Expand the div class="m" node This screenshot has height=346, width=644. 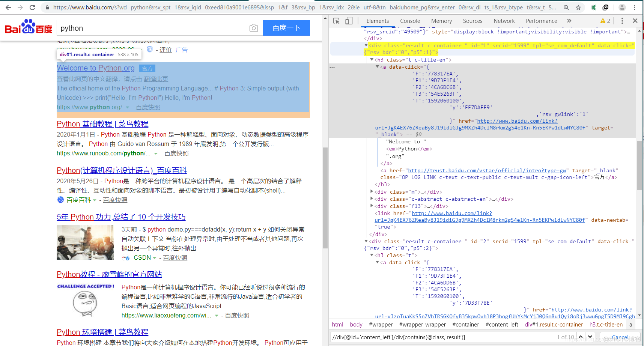coord(372,192)
